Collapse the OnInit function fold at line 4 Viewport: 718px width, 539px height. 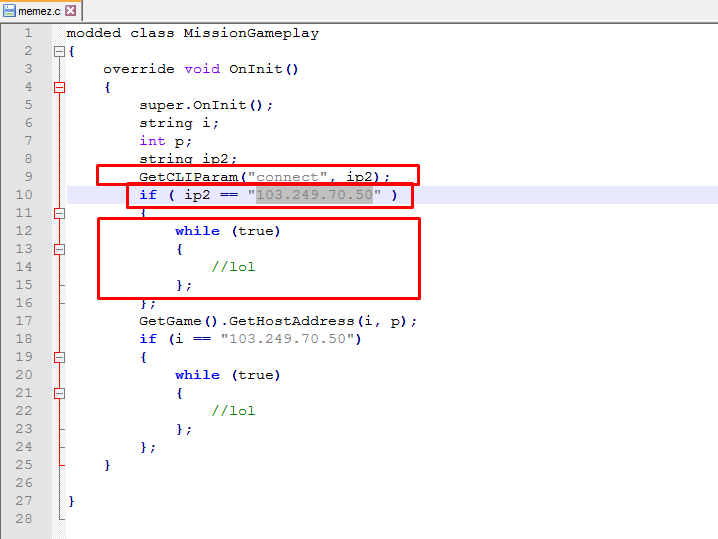pos(59,87)
